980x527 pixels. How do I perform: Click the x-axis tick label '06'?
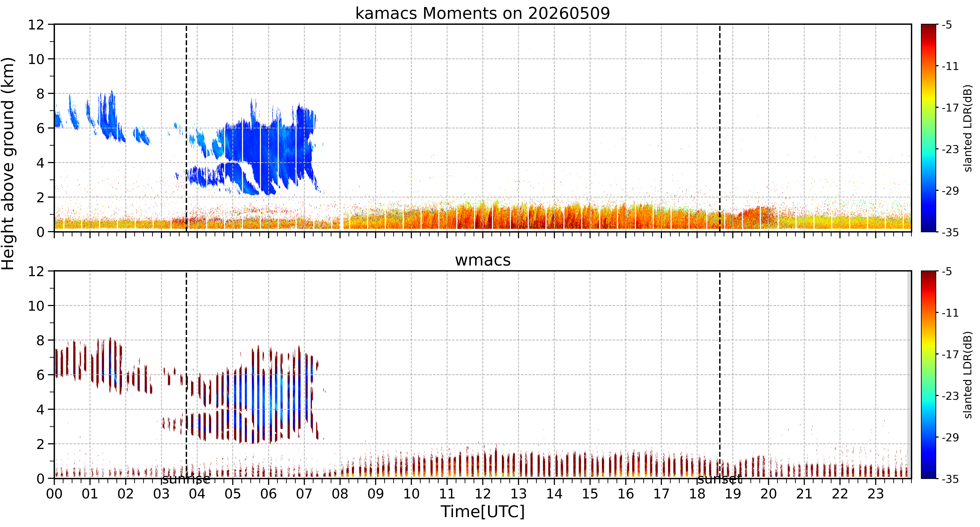[x=269, y=494]
